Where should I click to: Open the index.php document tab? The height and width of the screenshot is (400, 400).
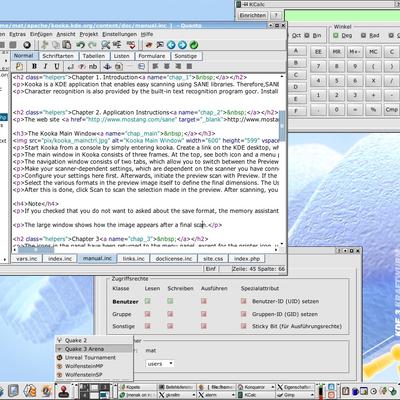(x=247, y=259)
